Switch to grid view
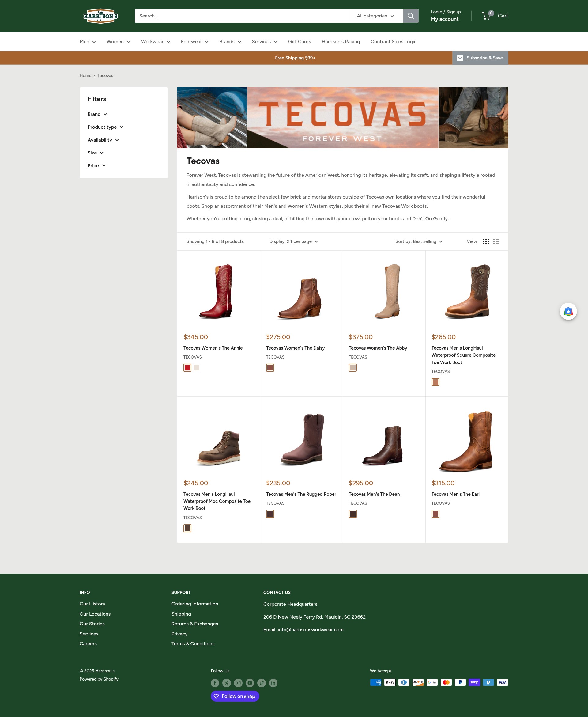The image size is (588, 717). (486, 241)
